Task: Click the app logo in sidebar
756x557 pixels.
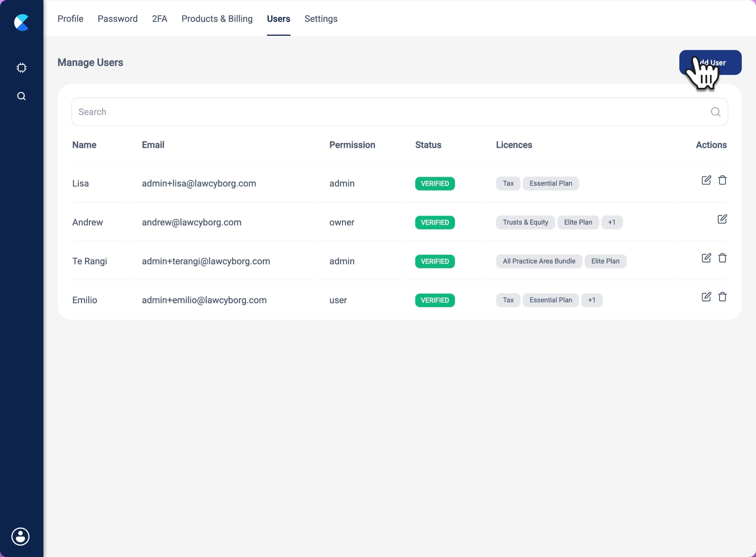Action: click(21, 22)
